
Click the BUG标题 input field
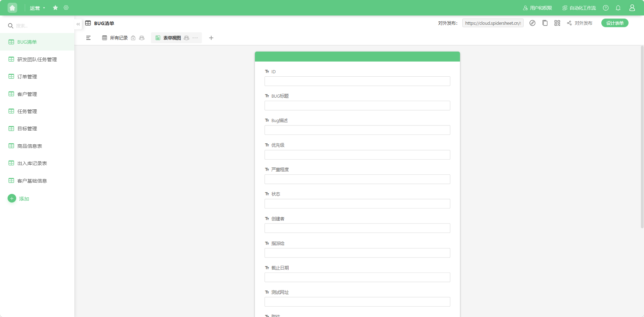(x=357, y=106)
